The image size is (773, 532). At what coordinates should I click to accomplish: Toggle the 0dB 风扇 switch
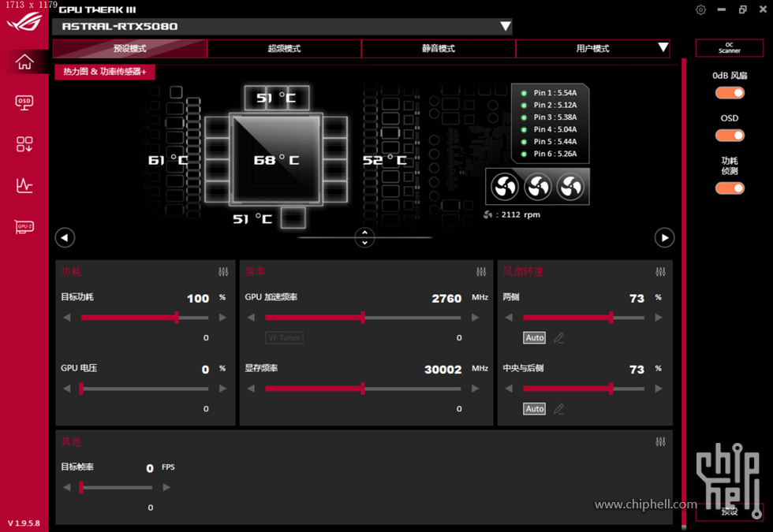(x=730, y=93)
